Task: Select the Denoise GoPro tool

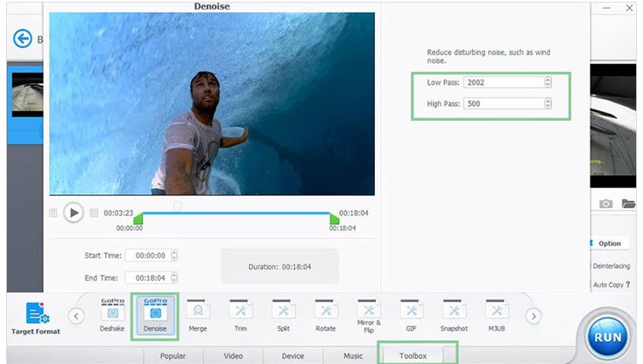Action: point(155,315)
